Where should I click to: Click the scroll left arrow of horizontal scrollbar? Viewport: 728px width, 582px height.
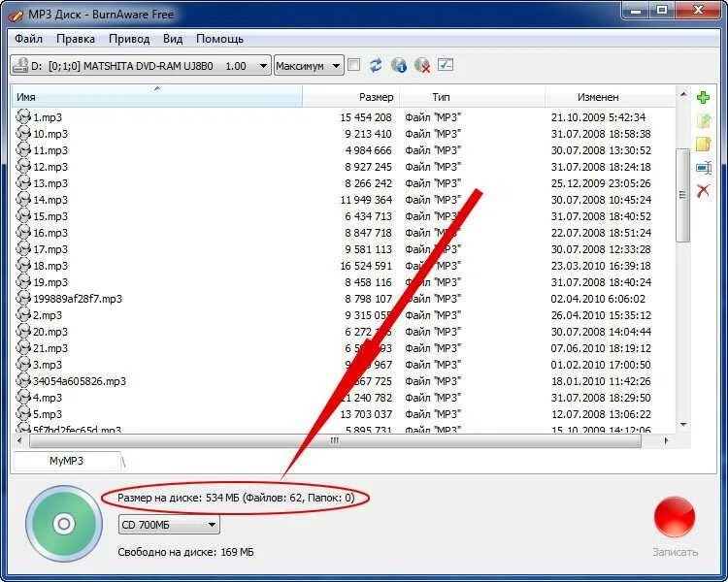tap(19, 440)
